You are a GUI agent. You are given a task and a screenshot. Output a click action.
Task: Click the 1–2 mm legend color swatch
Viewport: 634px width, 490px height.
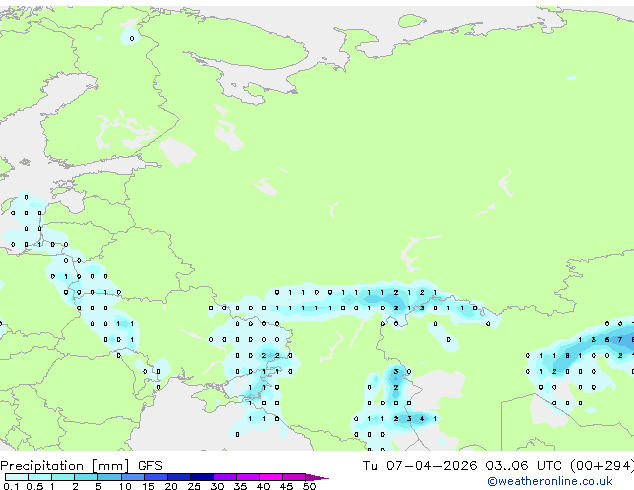tap(63, 477)
